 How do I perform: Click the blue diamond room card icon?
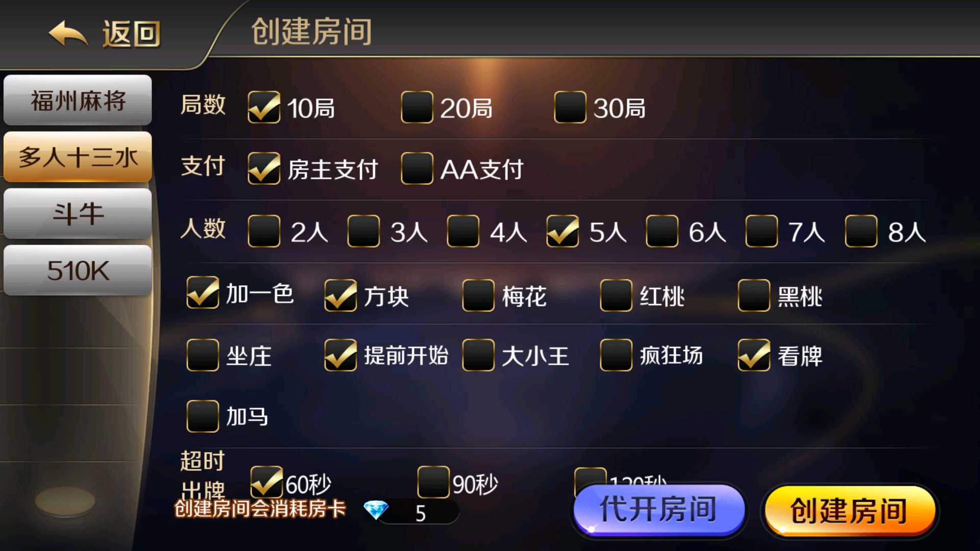click(x=376, y=510)
